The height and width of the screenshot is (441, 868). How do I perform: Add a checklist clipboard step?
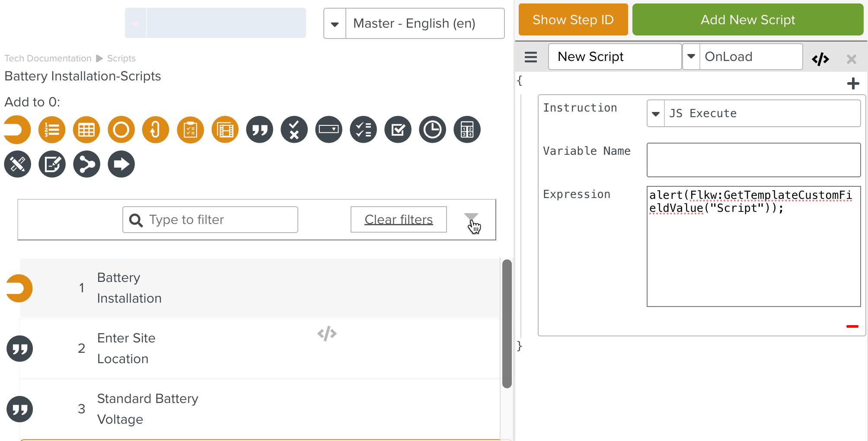click(x=190, y=129)
